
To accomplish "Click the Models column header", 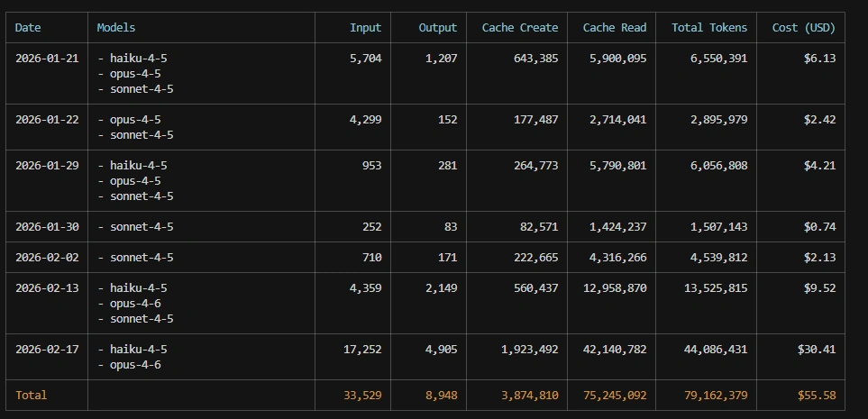I will [116, 28].
